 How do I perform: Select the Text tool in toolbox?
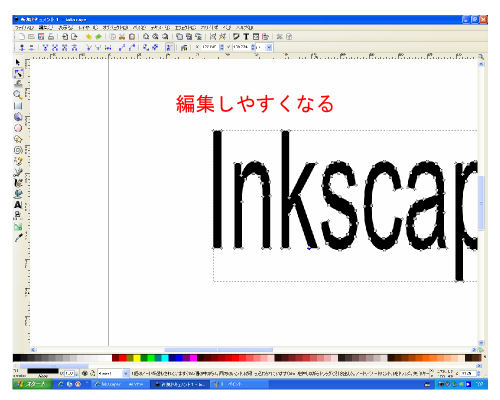(18, 205)
